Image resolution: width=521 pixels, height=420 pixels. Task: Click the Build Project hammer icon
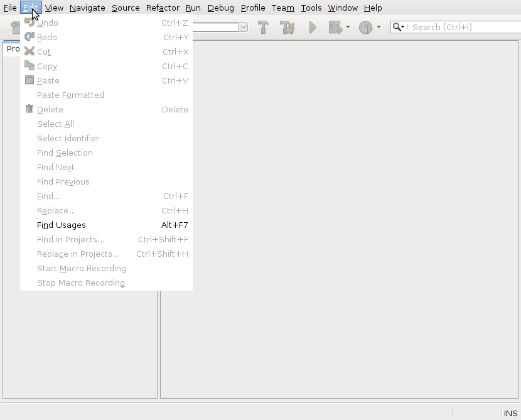coord(263,27)
